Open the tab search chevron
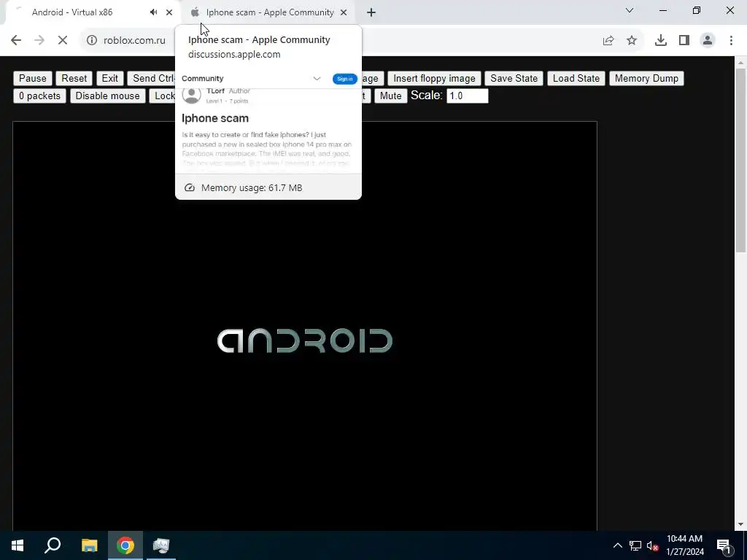The width and height of the screenshot is (747, 560). click(x=630, y=10)
